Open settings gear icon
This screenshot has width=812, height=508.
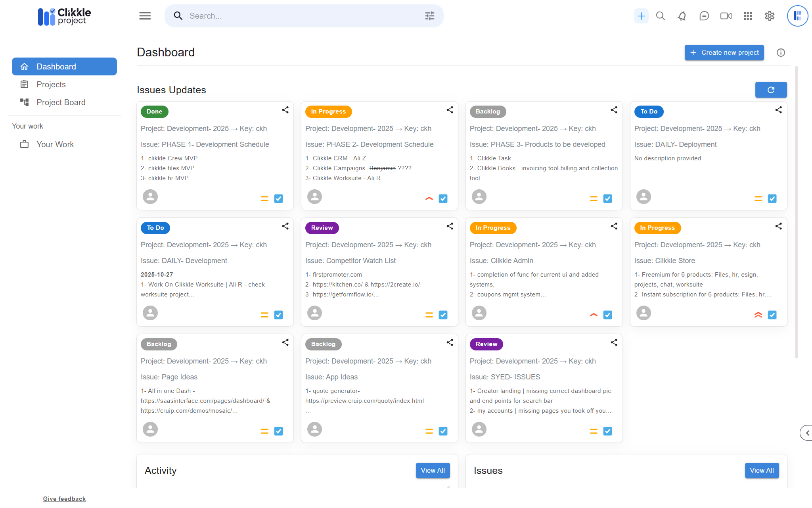coord(769,16)
